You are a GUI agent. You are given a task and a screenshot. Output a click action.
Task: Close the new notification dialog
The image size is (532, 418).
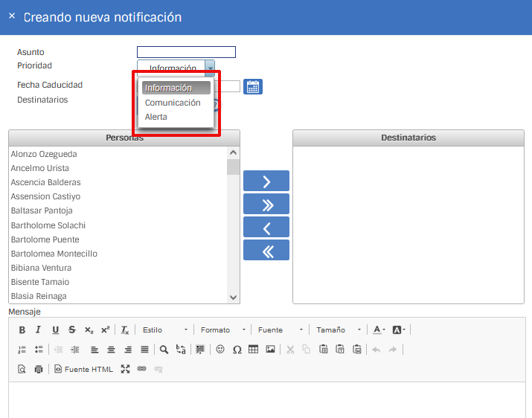[x=12, y=16]
